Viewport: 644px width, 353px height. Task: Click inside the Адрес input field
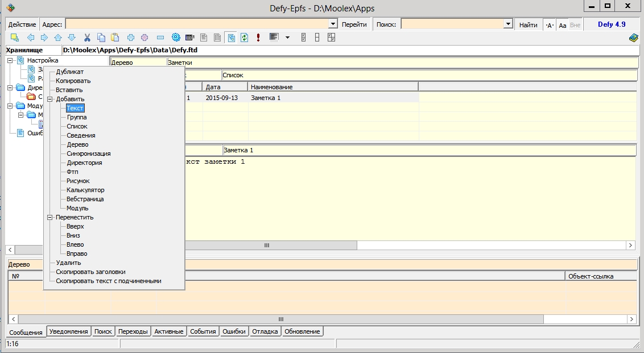(x=197, y=24)
